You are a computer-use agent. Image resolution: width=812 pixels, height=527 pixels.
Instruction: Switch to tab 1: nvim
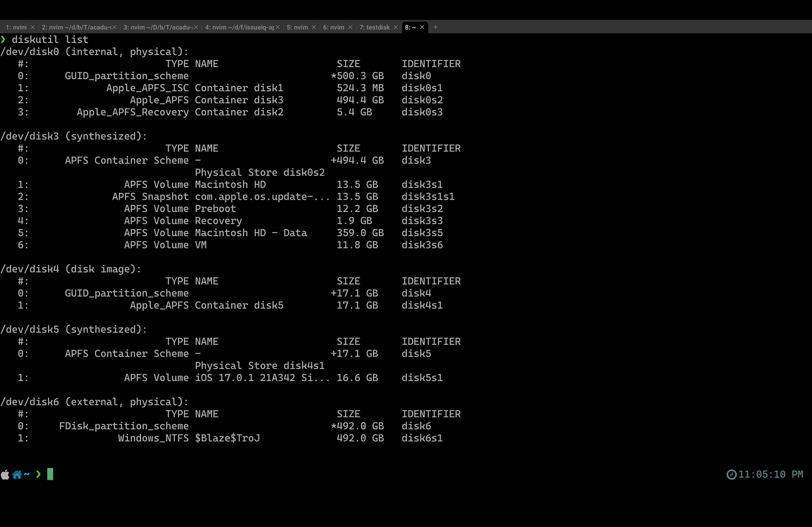point(16,27)
